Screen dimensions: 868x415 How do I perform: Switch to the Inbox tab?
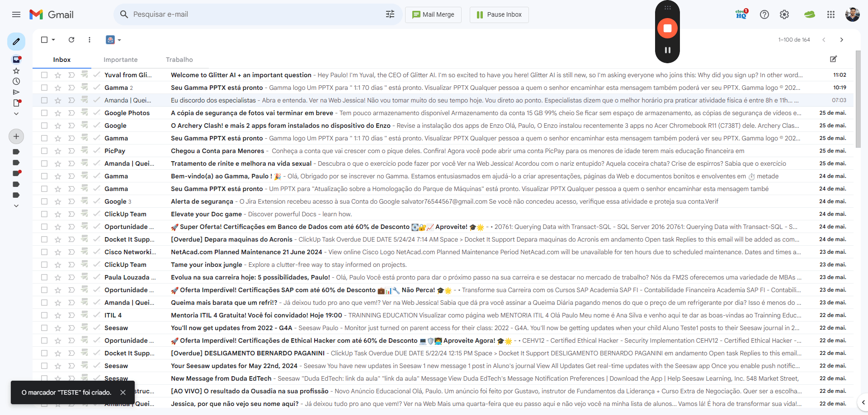[62, 60]
